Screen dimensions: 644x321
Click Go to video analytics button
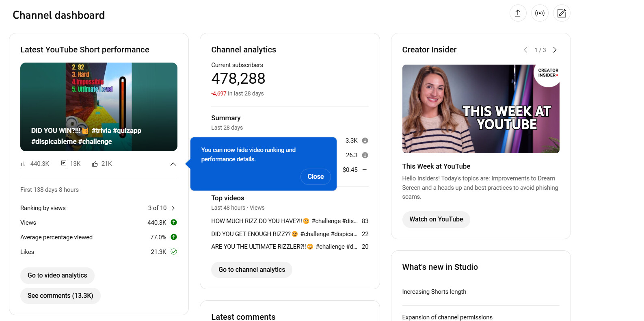[57, 275]
